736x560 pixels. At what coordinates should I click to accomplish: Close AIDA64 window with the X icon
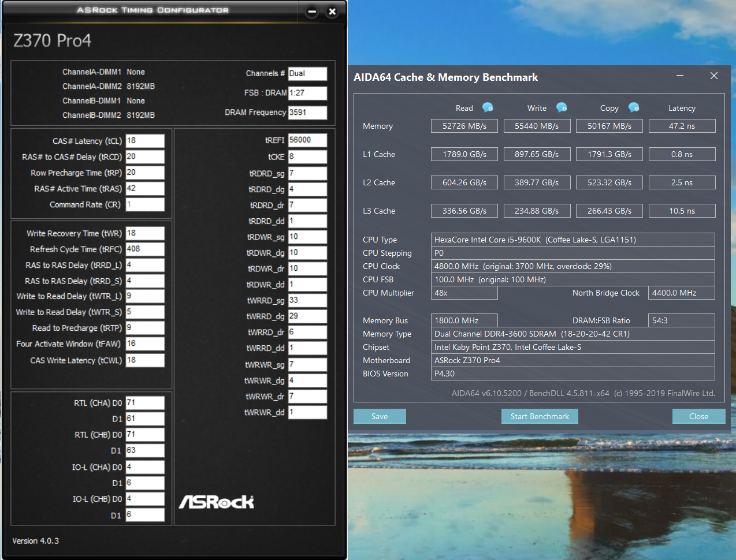click(x=714, y=76)
